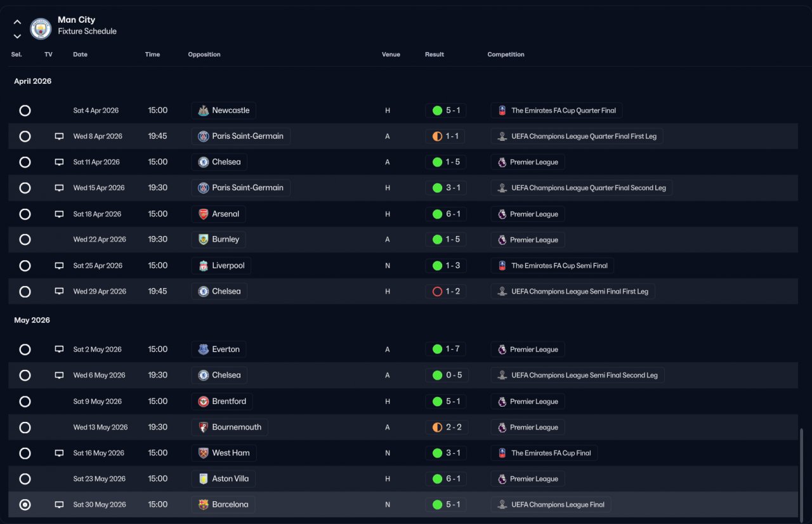
Task: Select the Wed 8 Apr PSG fixture radio
Action: (x=25, y=136)
